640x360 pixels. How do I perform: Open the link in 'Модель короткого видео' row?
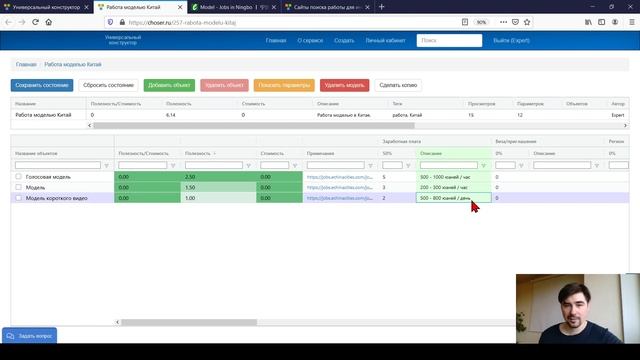(x=340, y=198)
